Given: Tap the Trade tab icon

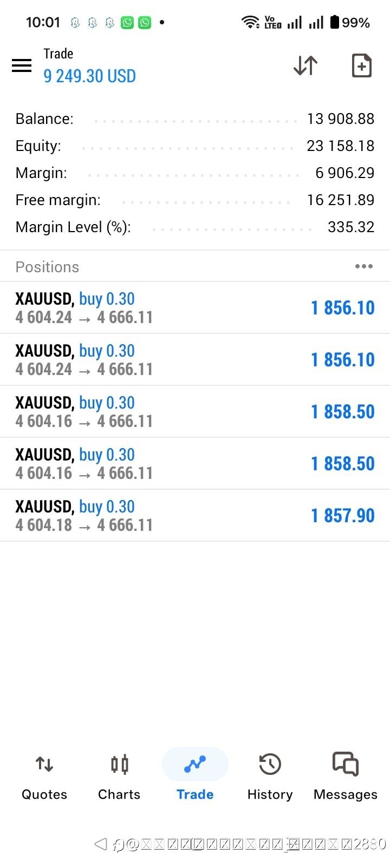Looking at the screenshot, I should (195, 764).
